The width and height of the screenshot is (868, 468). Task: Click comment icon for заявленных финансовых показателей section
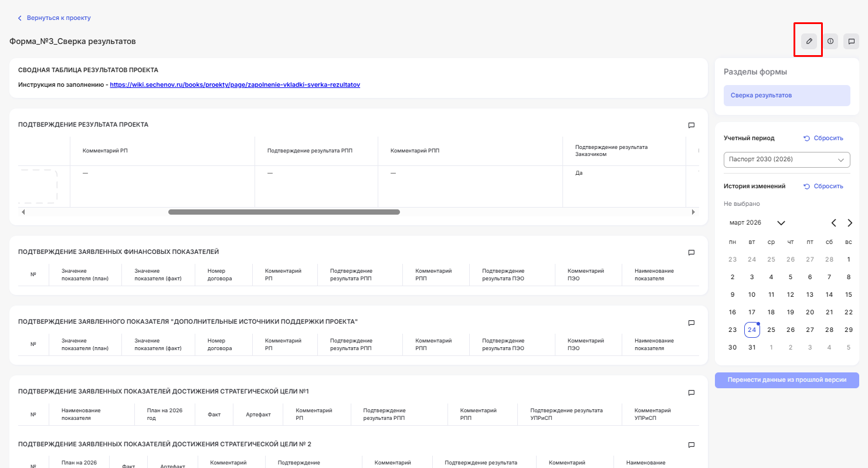tap(691, 252)
